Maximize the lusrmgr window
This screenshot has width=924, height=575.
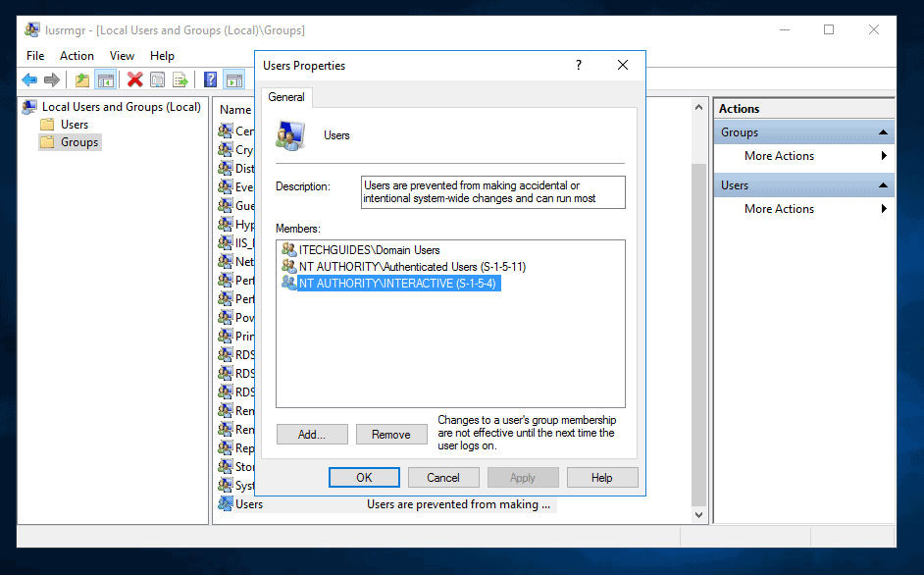point(829,29)
